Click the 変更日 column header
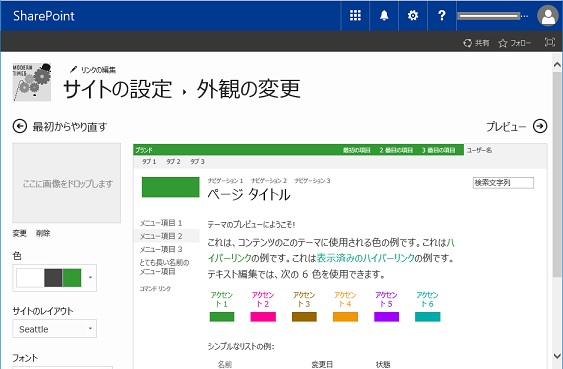563x369 pixels. [322, 364]
